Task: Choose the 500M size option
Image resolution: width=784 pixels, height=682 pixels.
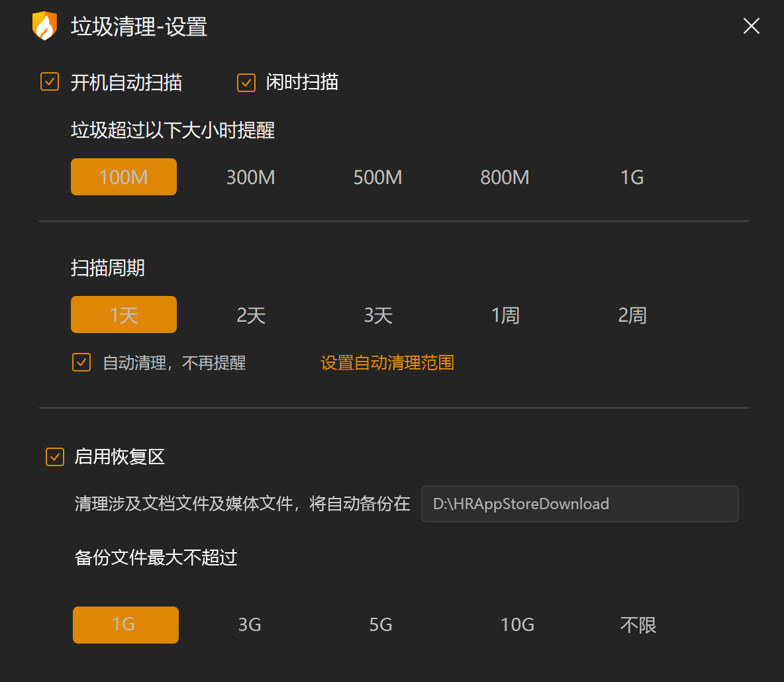Action: tap(377, 177)
